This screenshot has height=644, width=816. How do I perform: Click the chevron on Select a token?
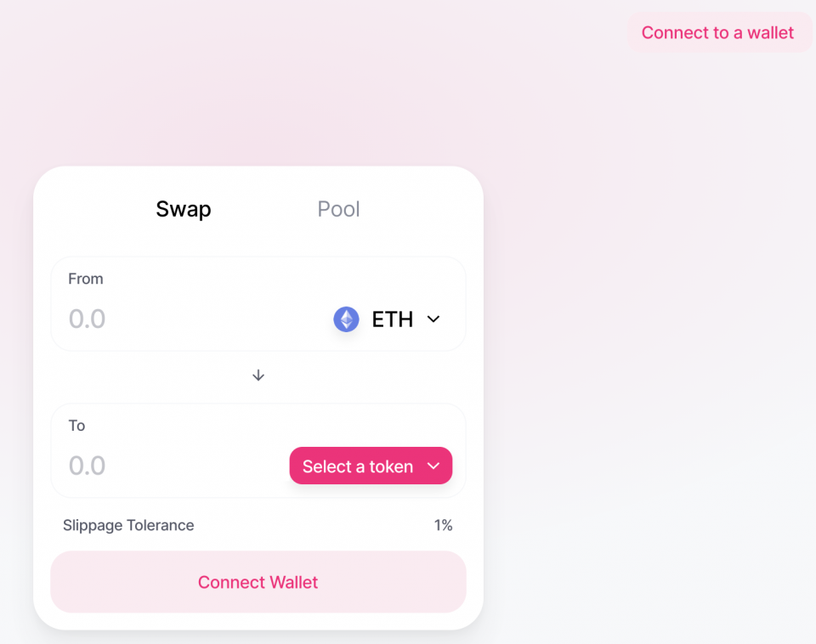click(433, 466)
